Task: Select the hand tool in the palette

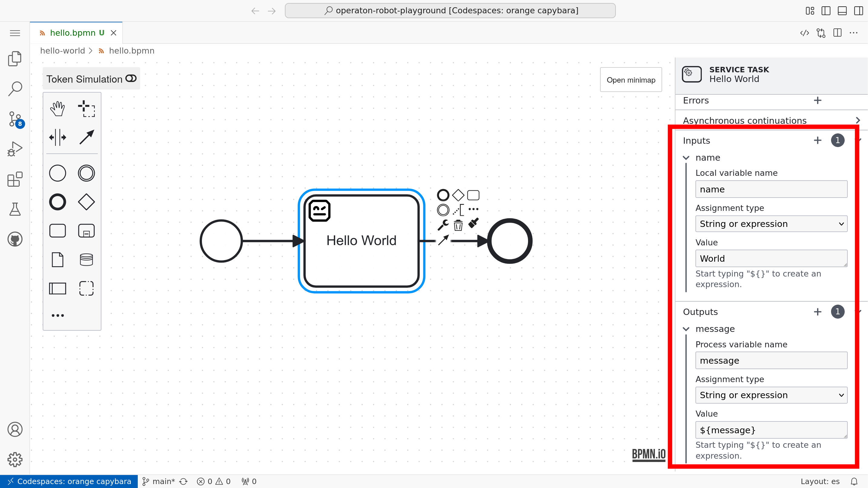Action: coord(57,108)
